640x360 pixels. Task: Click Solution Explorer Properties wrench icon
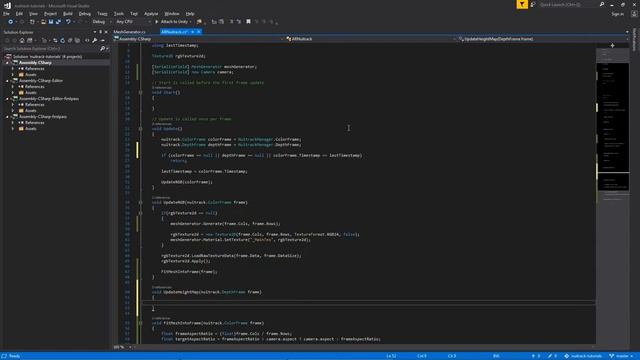tap(95, 40)
